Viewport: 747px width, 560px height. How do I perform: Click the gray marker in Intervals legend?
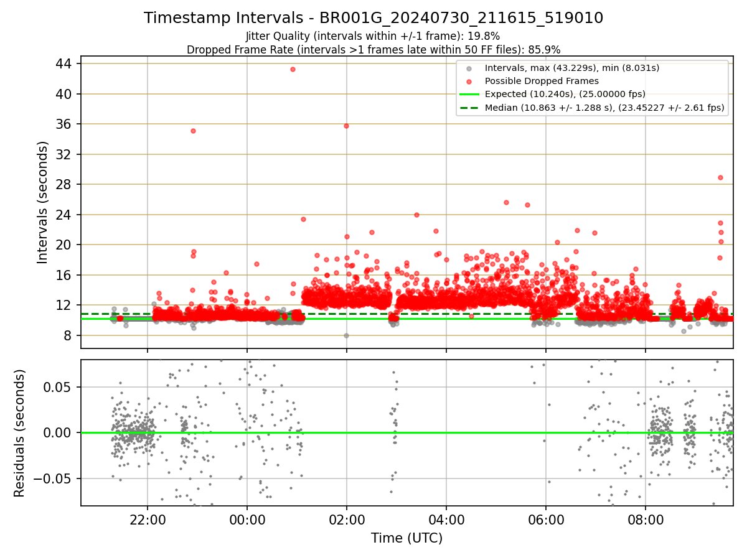[x=469, y=68]
